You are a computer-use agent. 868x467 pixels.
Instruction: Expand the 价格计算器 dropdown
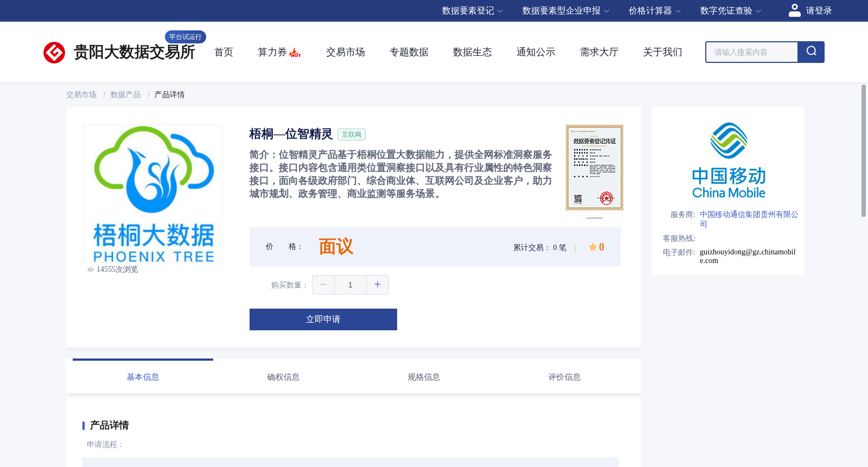point(655,11)
